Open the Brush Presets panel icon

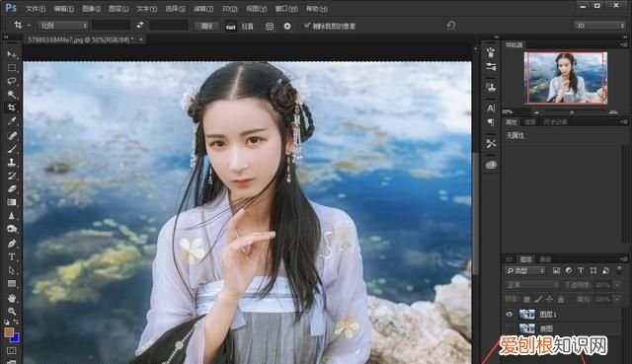coord(491,52)
